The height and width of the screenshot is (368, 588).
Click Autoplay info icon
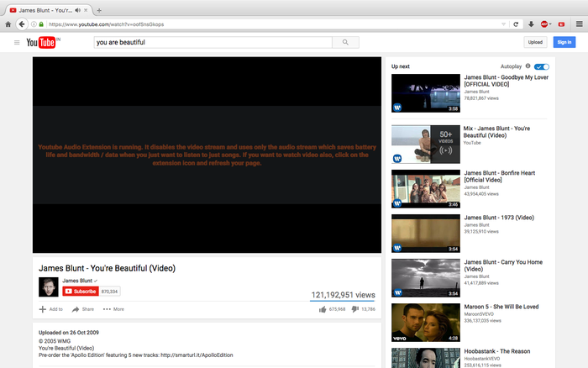[x=528, y=66]
